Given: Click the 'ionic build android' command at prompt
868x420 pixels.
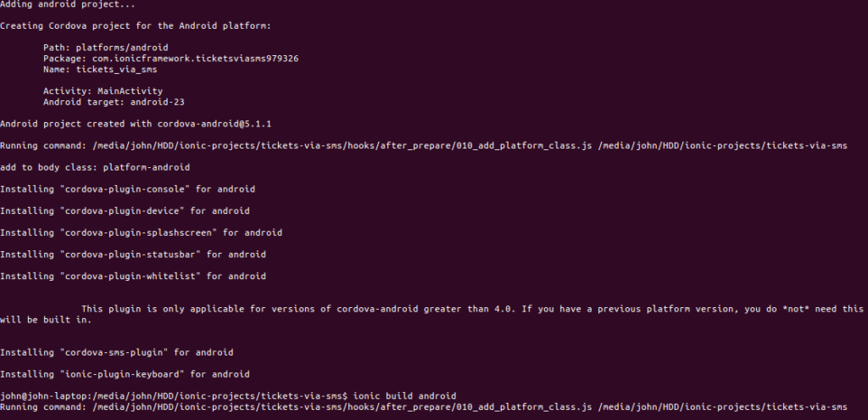Looking at the screenshot, I should [x=404, y=396].
